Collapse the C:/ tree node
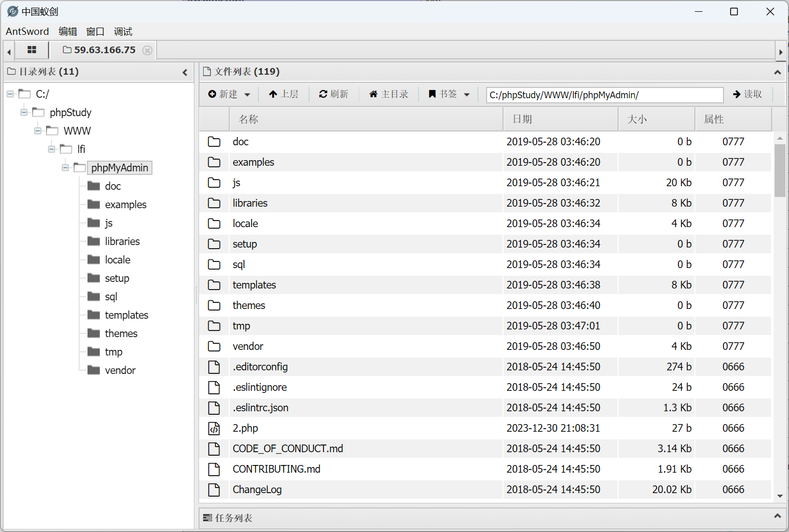This screenshot has width=789, height=532. point(10,94)
